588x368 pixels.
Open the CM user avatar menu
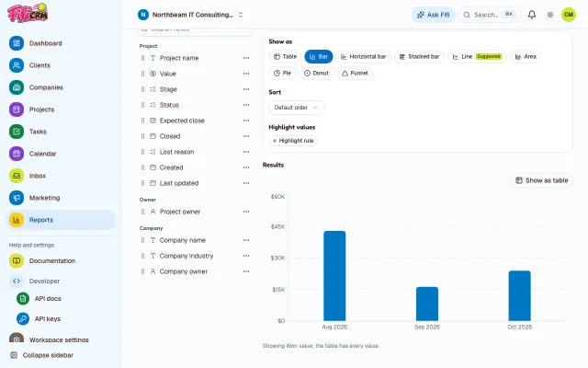pyautogui.click(x=569, y=15)
